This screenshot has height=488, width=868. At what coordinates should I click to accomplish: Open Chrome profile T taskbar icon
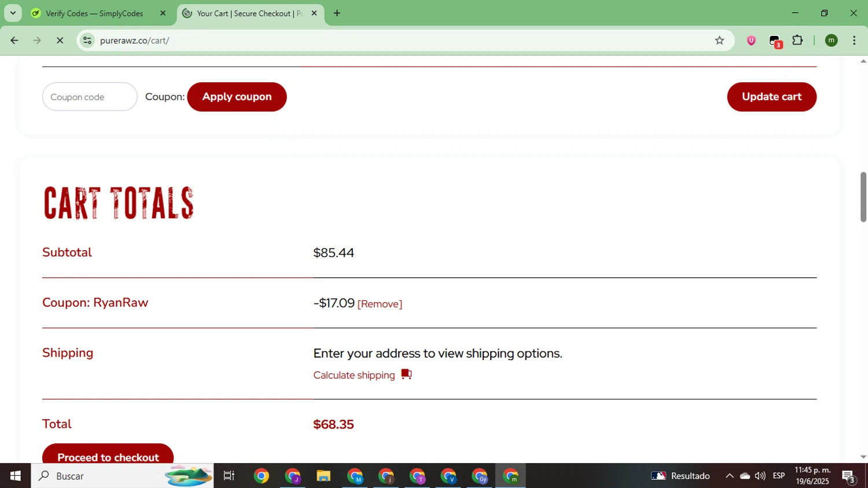[417, 476]
